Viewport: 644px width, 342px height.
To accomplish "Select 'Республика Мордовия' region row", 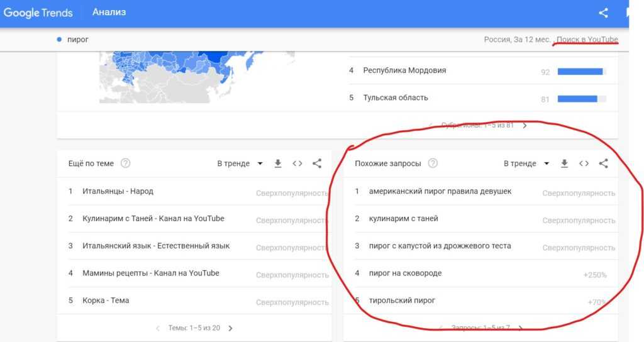I will point(404,70).
